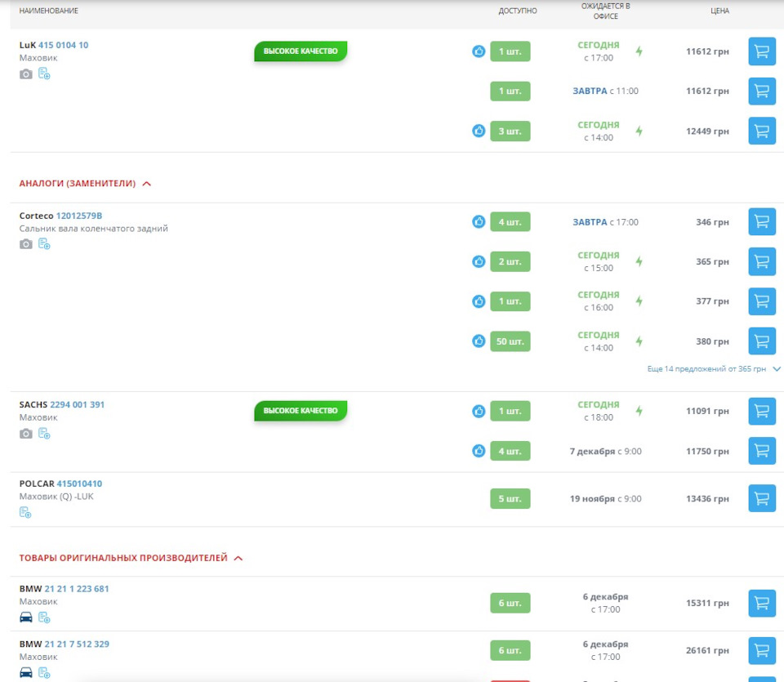Viewport: 784px width, 682px height.
Task: Expand Еще 14 предложений от 365 грн
Action: (x=714, y=369)
